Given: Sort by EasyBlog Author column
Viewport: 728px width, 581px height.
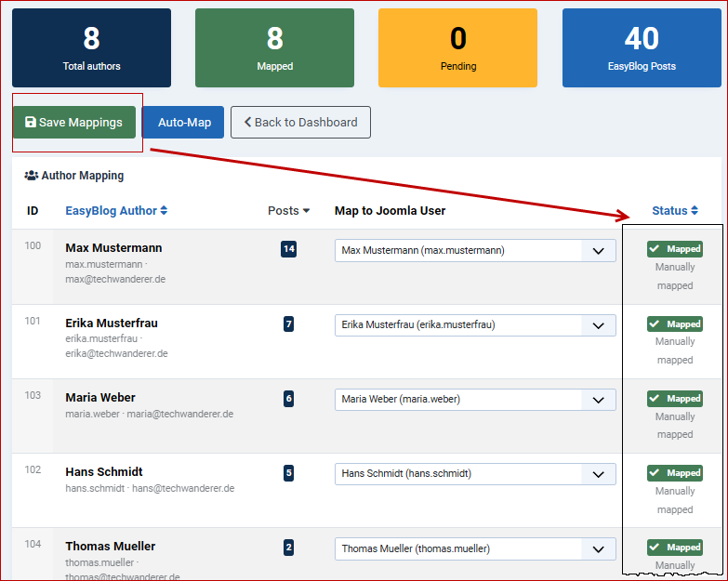Looking at the screenshot, I should [116, 211].
